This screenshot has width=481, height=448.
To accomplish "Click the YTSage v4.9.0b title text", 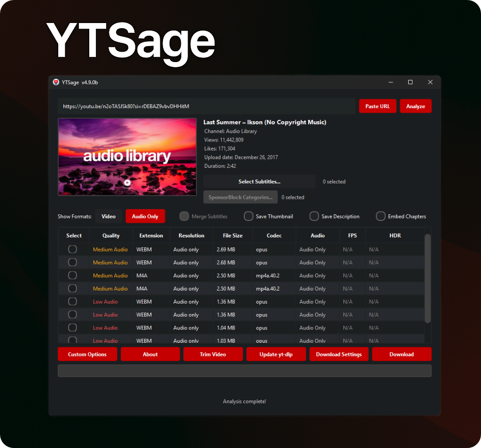I will coord(80,82).
